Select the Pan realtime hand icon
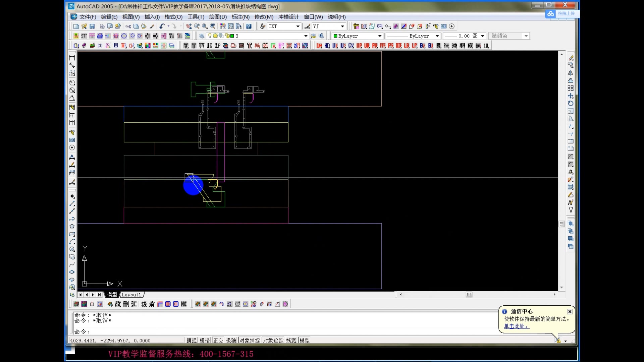Viewport: 644px width, 362px height. (x=189, y=26)
